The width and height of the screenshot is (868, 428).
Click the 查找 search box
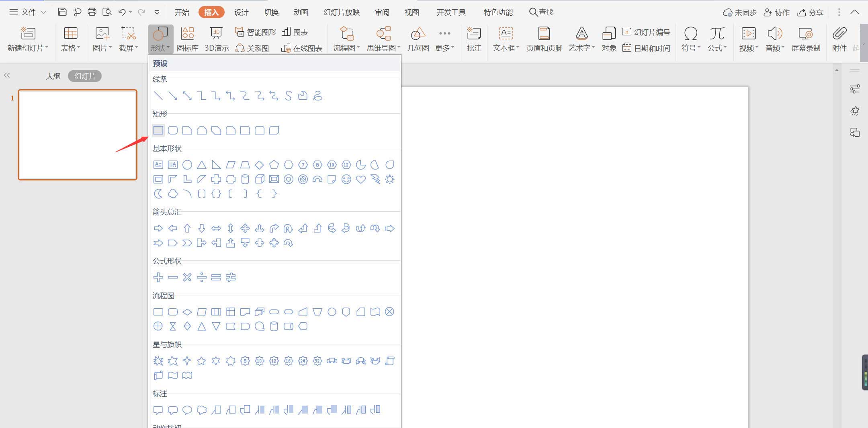[541, 12]
